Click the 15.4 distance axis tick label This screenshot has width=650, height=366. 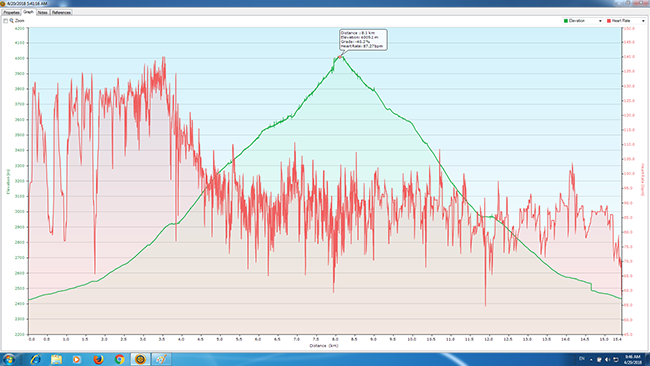point(617,339)
